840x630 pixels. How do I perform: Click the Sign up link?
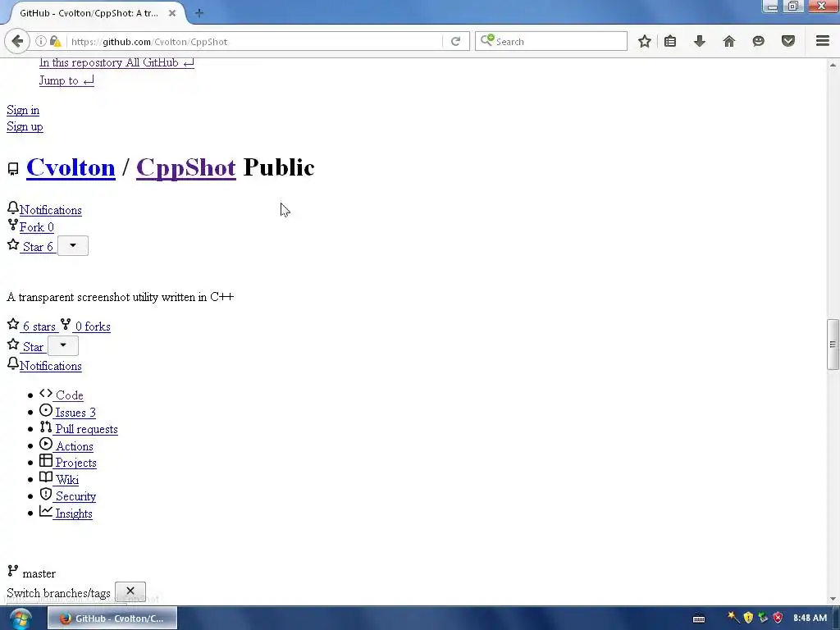[25, 126]
